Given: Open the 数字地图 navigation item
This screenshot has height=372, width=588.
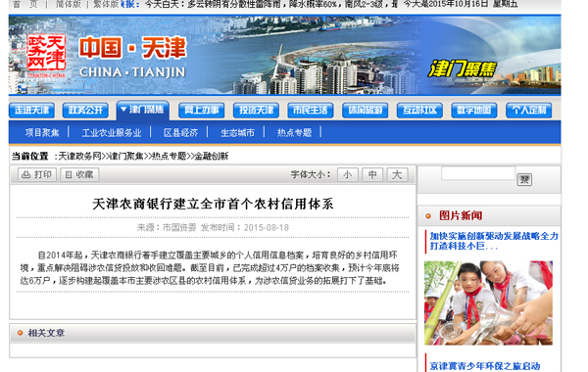Looking at the screenshot, I should pos(474,111).
